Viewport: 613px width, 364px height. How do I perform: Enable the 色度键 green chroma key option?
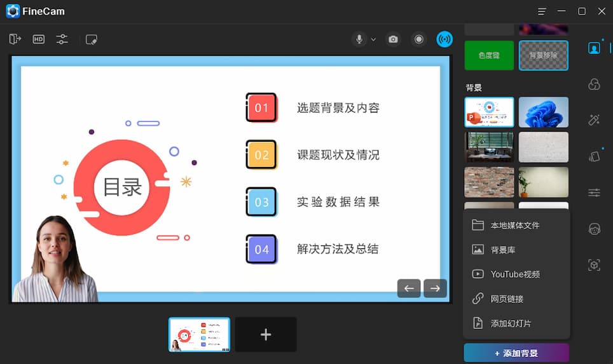[489, 55]
